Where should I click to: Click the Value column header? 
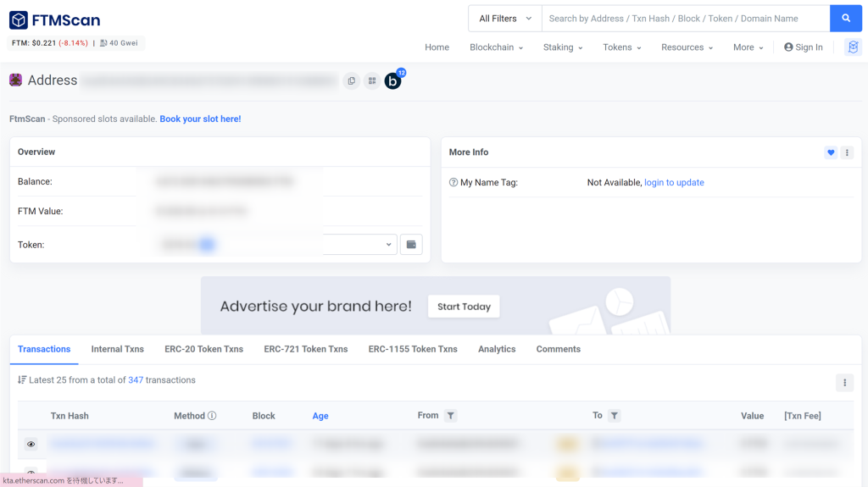(753, 416)
